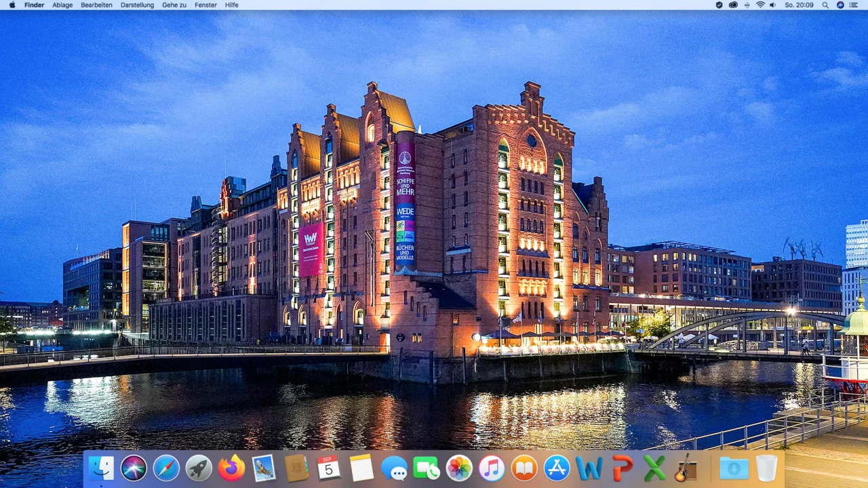
Task: Open iTunes music app
Action: point(492,468)
